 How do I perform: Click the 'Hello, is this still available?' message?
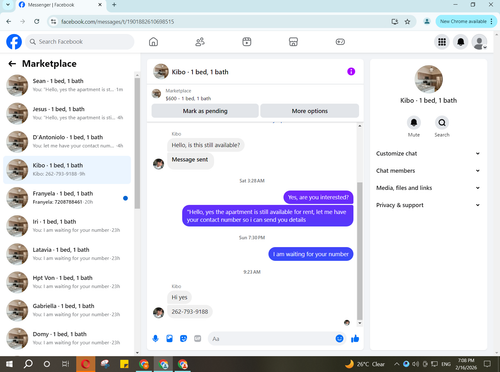206,145
